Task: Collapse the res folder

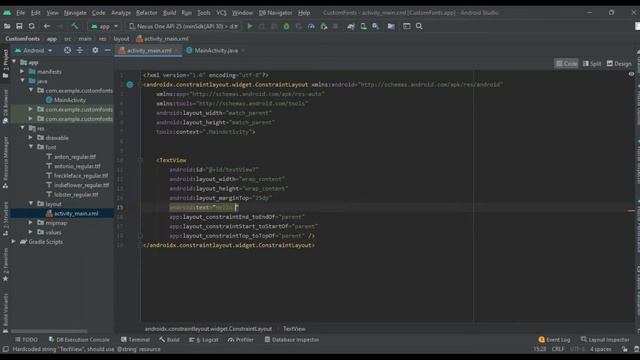Action: 22,128
